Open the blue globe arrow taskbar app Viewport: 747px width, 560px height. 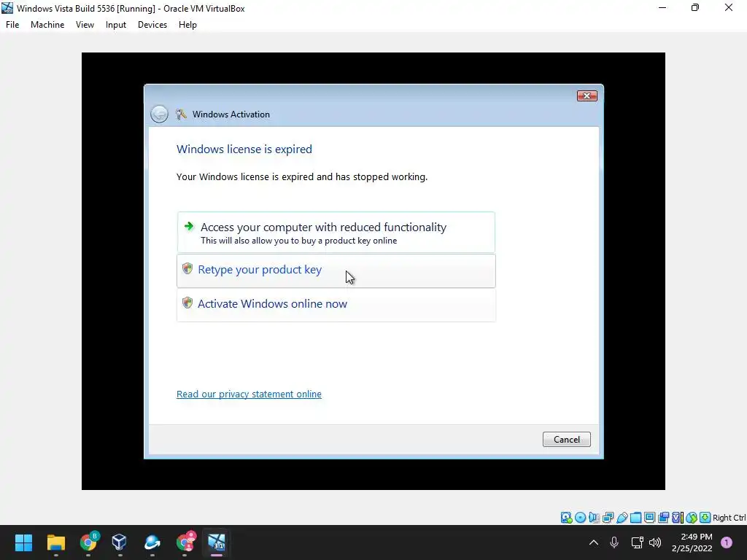pos(152,542)
